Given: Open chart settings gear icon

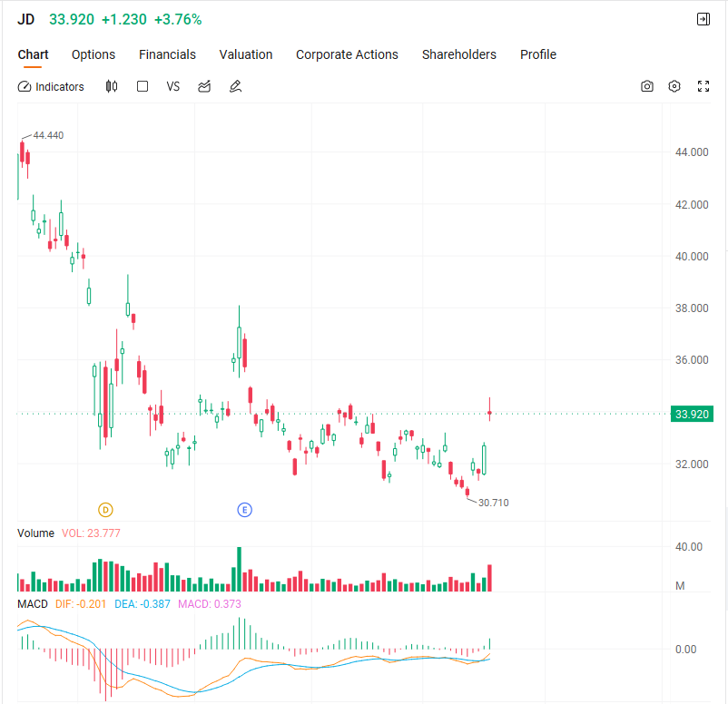Looking at the screenshot, I should pyautogui.click(x=674, y=86).
